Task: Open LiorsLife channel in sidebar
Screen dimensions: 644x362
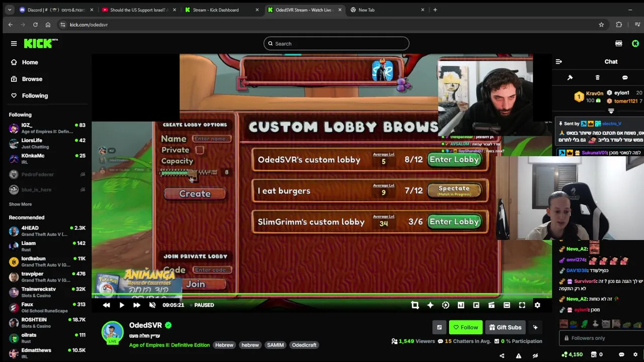Action: pos(46,143)
